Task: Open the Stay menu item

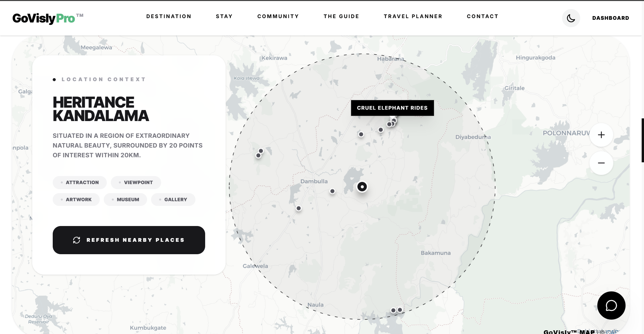Action: pyautogui.click(x=224, y=16)
